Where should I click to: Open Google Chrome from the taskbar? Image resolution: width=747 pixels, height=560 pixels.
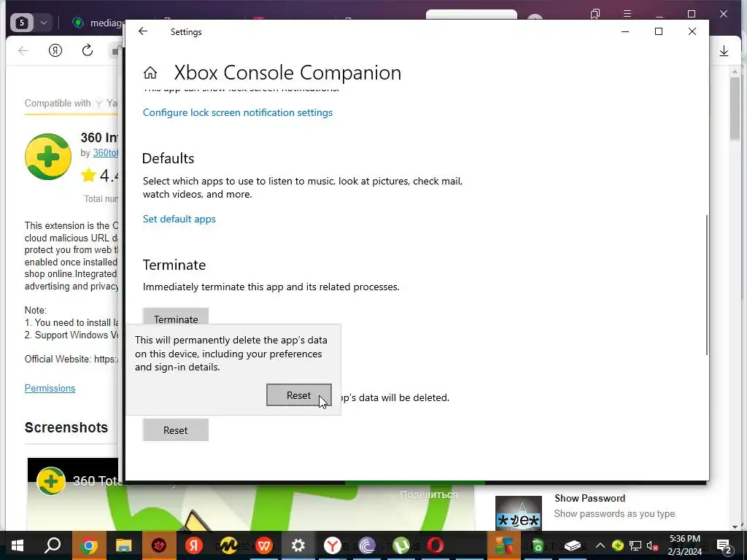pos(88,545)
